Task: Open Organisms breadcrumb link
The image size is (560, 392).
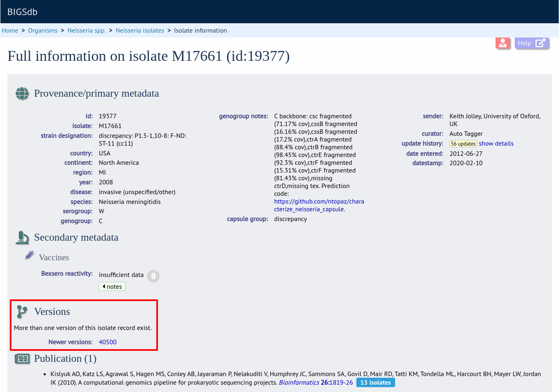Action: click(43, 31)
